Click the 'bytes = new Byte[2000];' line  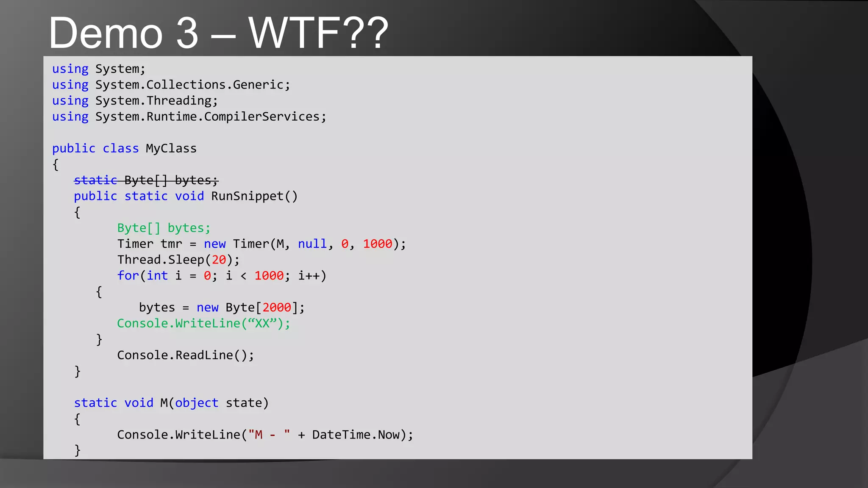point(222,308)
